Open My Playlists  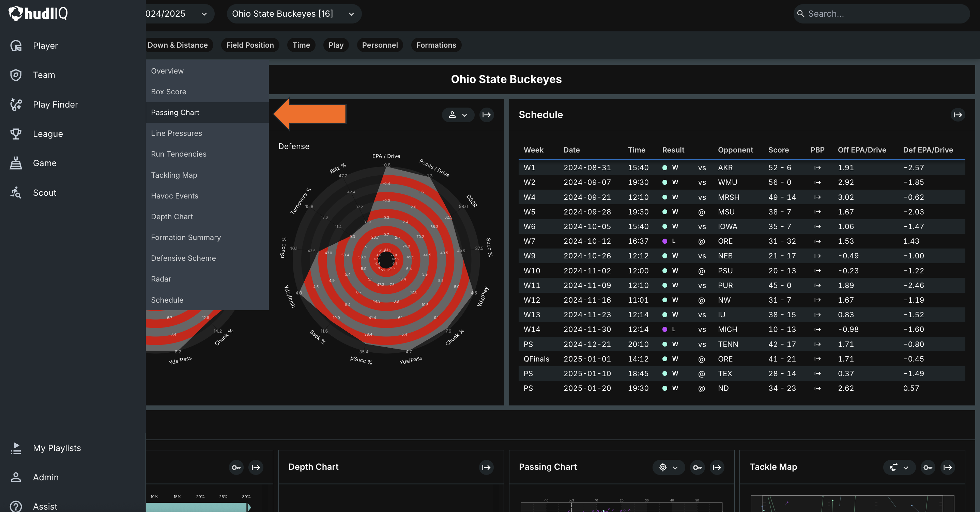pos(57,448)
